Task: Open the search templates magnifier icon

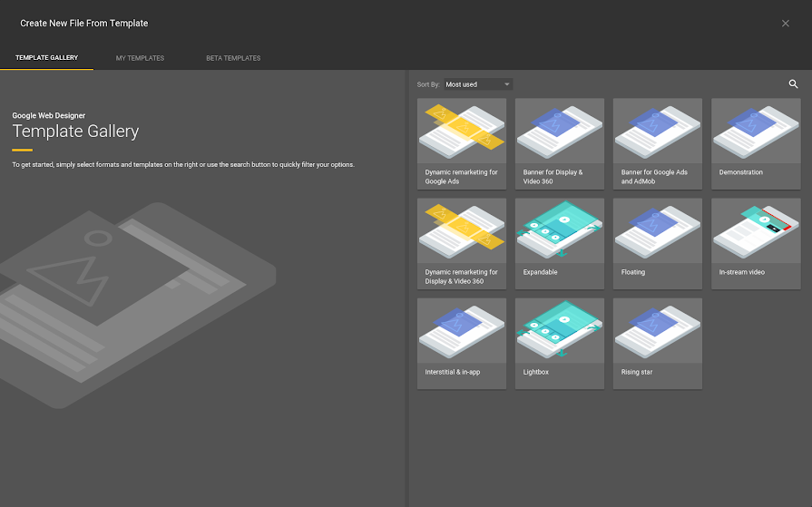Action: 793,84
